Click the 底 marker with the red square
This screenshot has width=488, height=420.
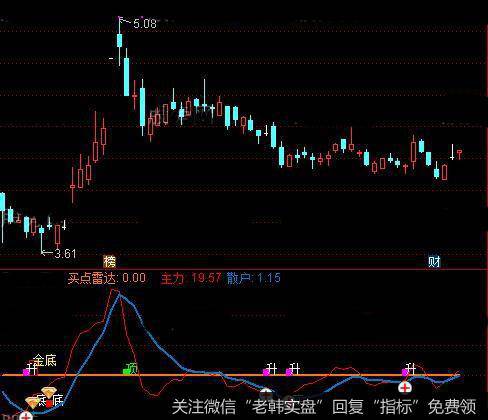55,401
